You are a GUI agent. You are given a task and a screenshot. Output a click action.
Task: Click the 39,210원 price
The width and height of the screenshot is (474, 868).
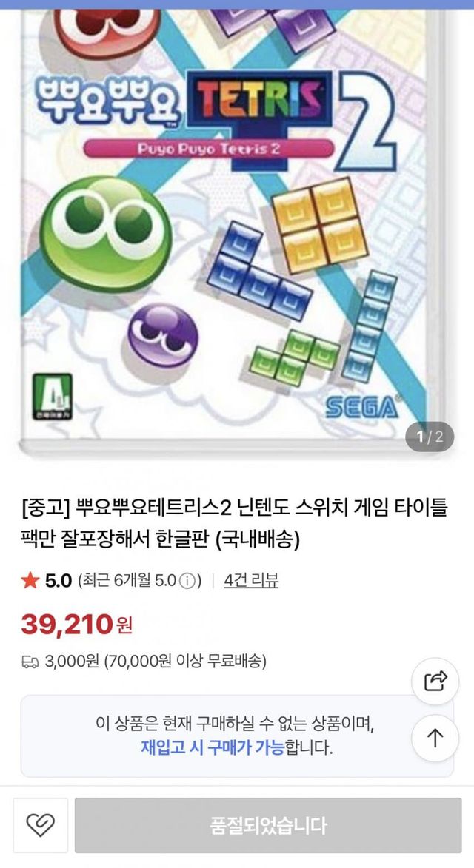tap(77, 625)
